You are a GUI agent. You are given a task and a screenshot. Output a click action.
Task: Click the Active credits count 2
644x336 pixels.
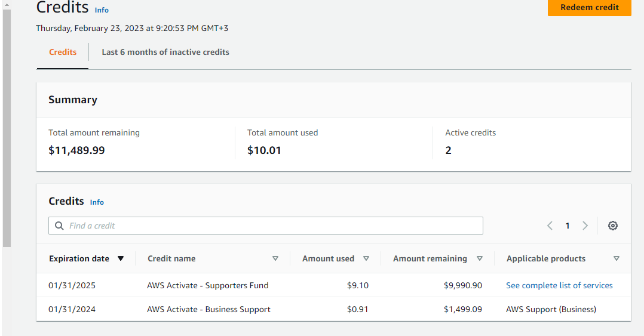coord(448,150)
